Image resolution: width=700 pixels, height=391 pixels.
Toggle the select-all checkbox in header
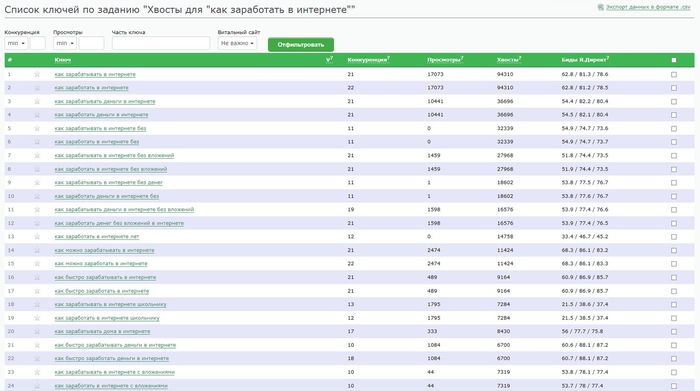pyautogui.click(x=674, y=60)
